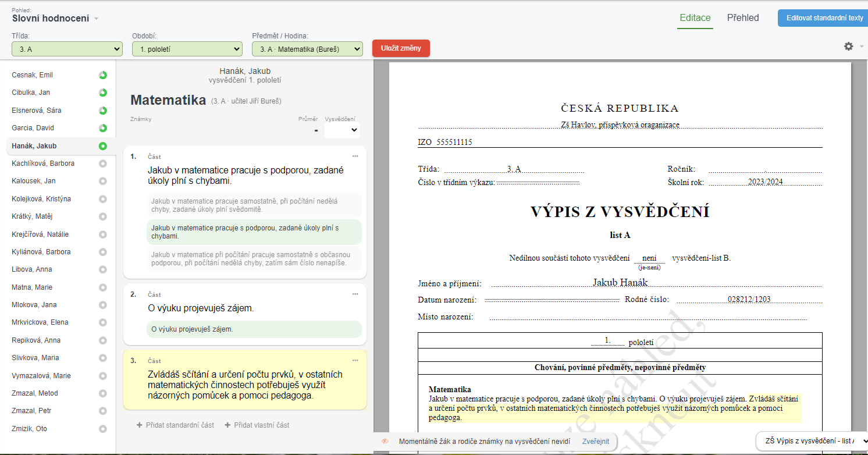Click the yellow part 3 text block
The image size is (868, 455).
click(x=245, y=379)
